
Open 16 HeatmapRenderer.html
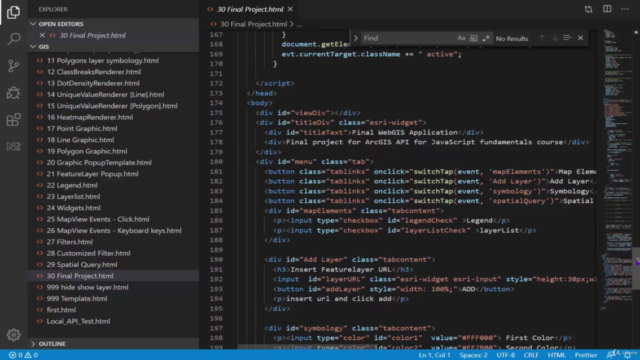[x=90, y=117]
